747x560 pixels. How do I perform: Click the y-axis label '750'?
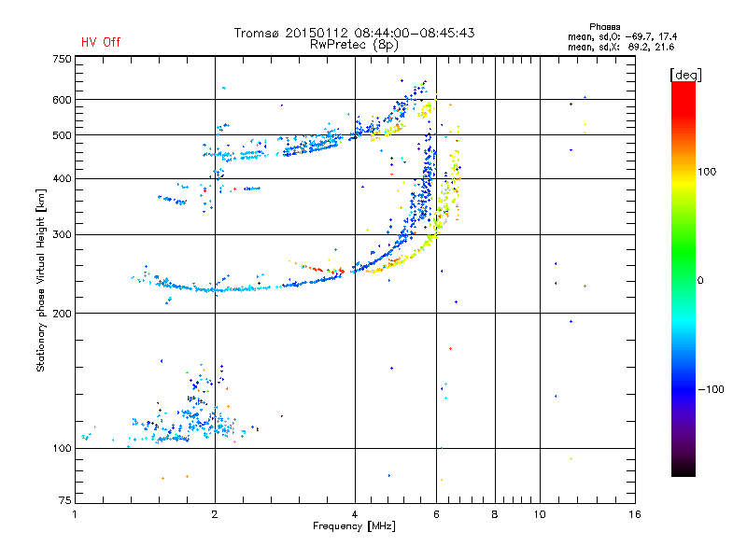pyautogui.click(x=62, y=60)
